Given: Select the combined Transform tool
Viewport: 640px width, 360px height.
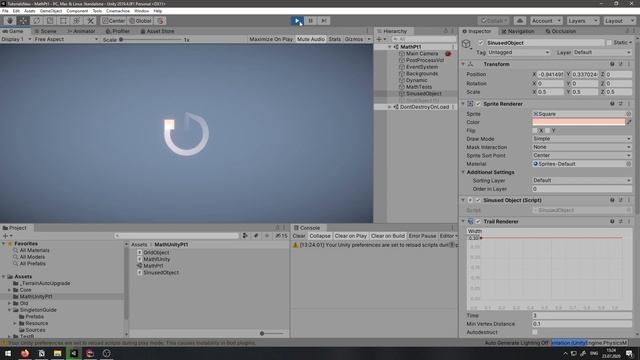Looking at the screenshot, I should pos(77,21).
